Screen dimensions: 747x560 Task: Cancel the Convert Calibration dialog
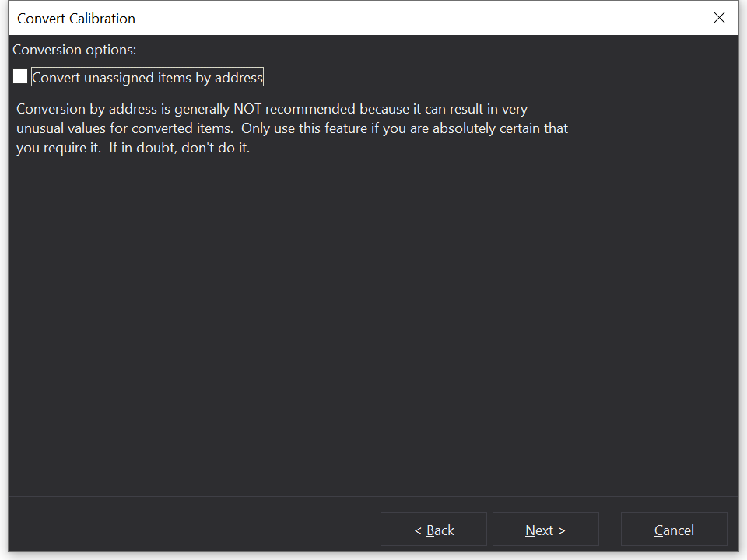point(674,530)
